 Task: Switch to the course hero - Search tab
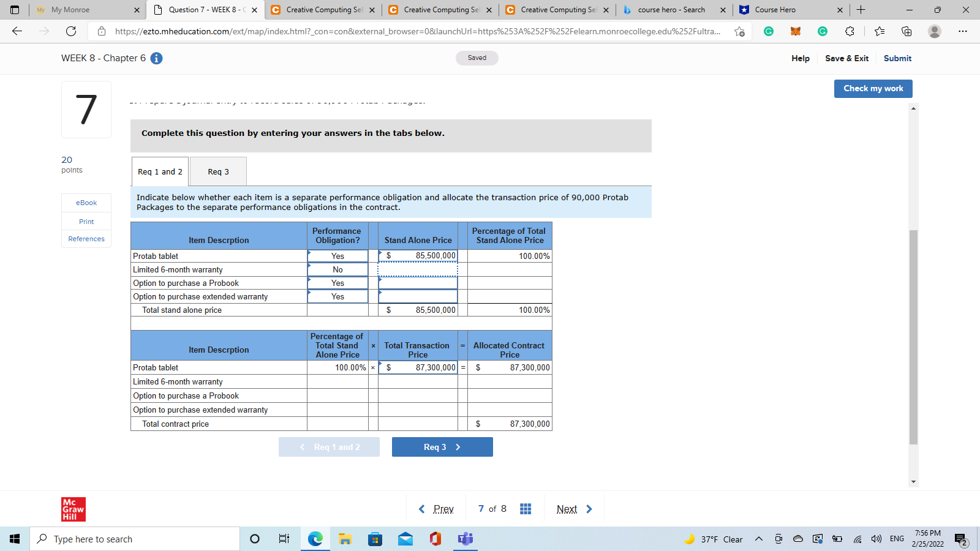pyautogui.click(x=674, y=10)
